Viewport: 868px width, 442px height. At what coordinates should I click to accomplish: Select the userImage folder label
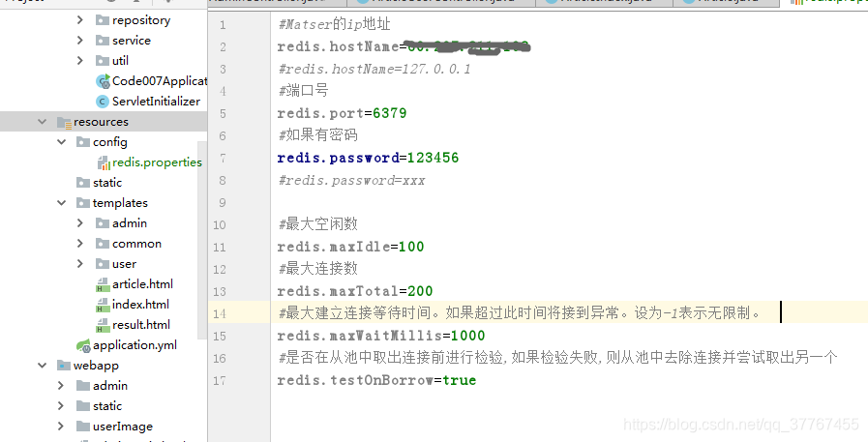pos(122,427)
